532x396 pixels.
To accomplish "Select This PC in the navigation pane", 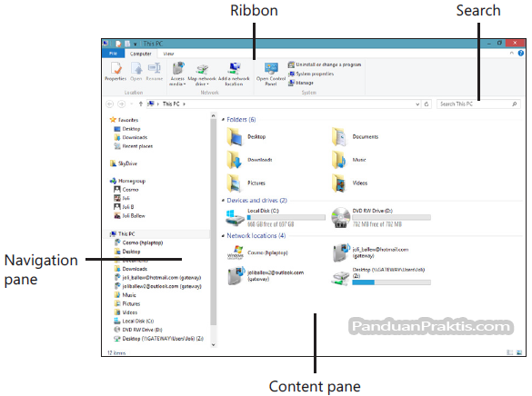I will (x=123, y=234).
